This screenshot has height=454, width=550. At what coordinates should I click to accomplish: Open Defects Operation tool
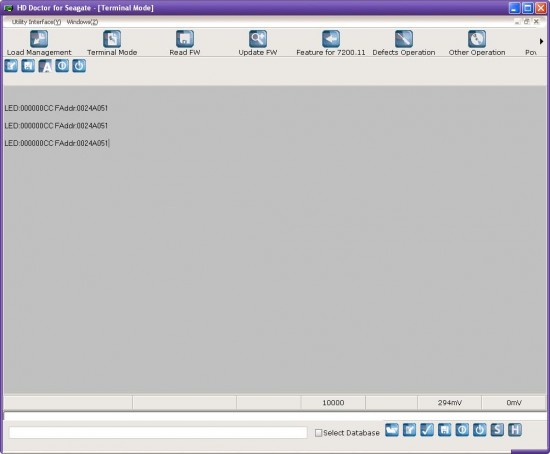tap(404, 43)
